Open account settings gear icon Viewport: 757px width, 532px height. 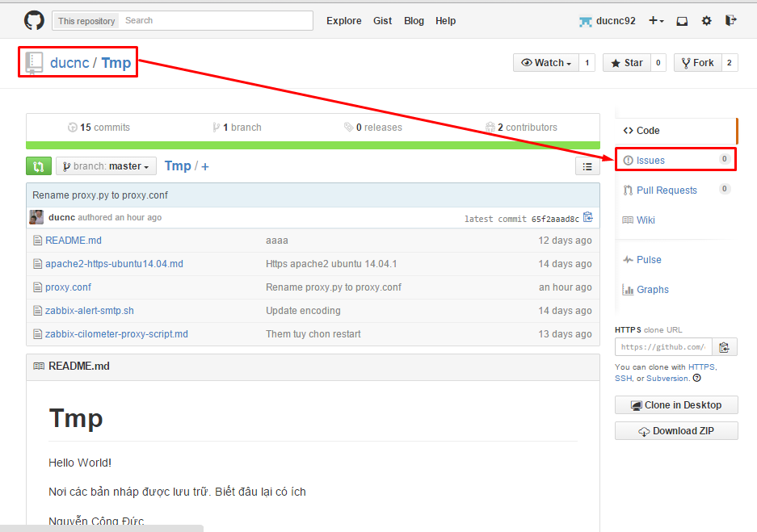[x=706, y=21]
